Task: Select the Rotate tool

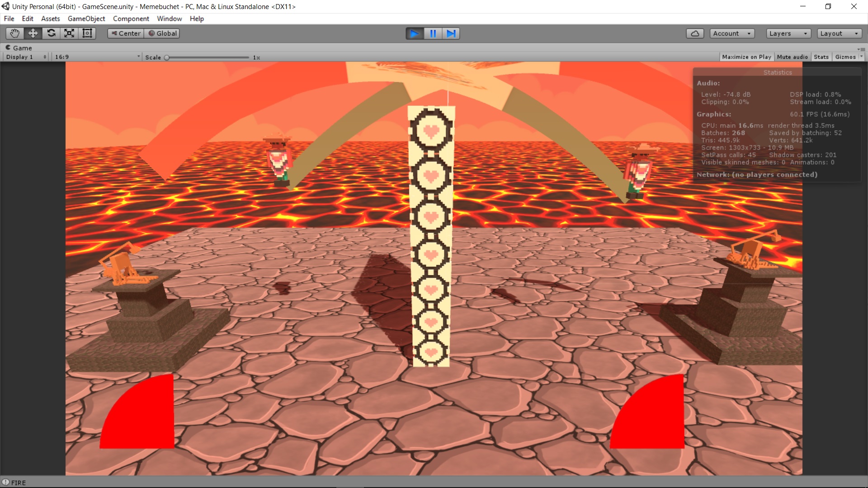Action: tap(51, 33)
